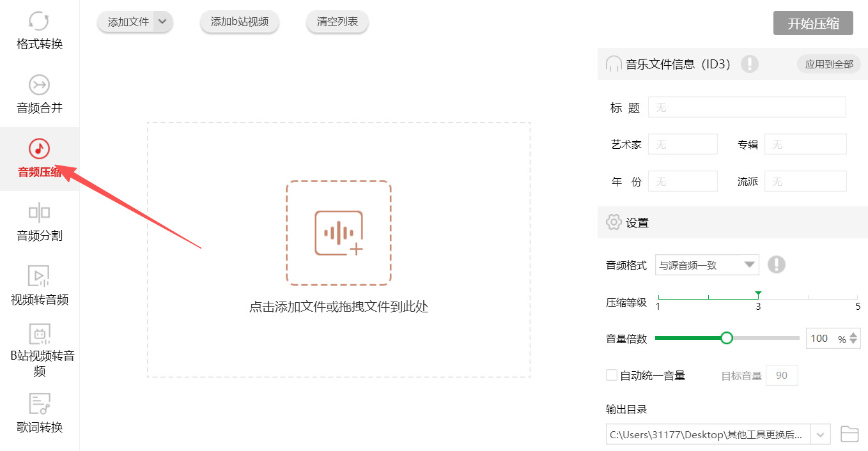The height and width of the screenshot is (451, 868).
Task: Click the 添加b站视频 button
Action: pos(240,22)
